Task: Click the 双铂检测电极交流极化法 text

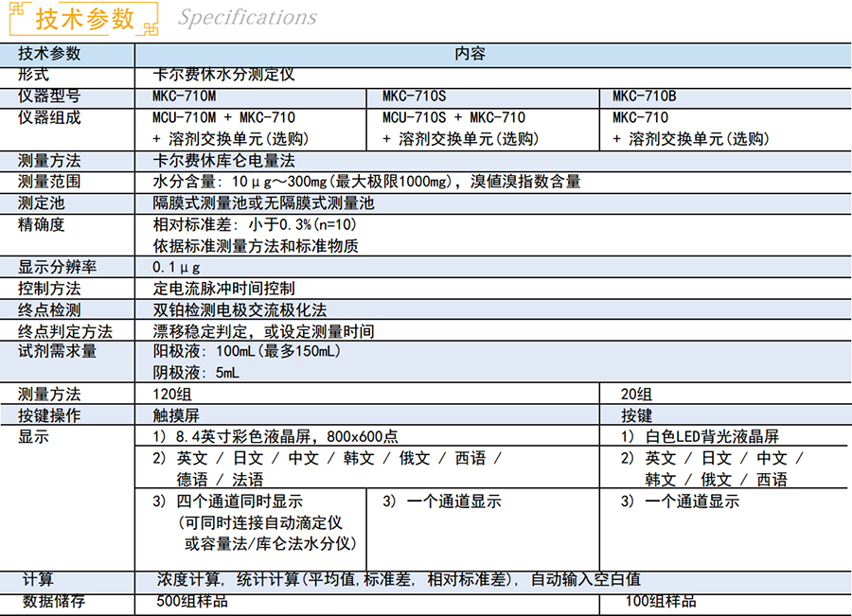Action: coord(240,310)
